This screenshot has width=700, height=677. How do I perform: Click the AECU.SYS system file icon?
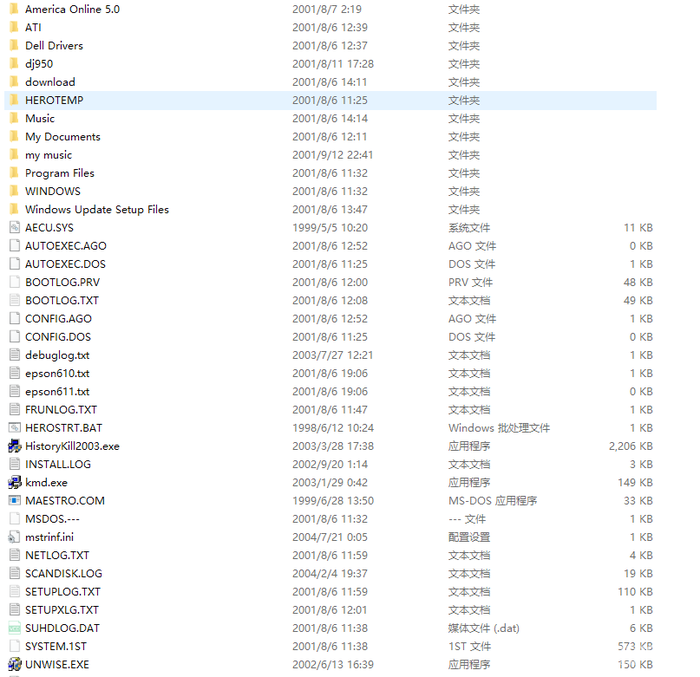pyautogui.click(x=14, y=228)
